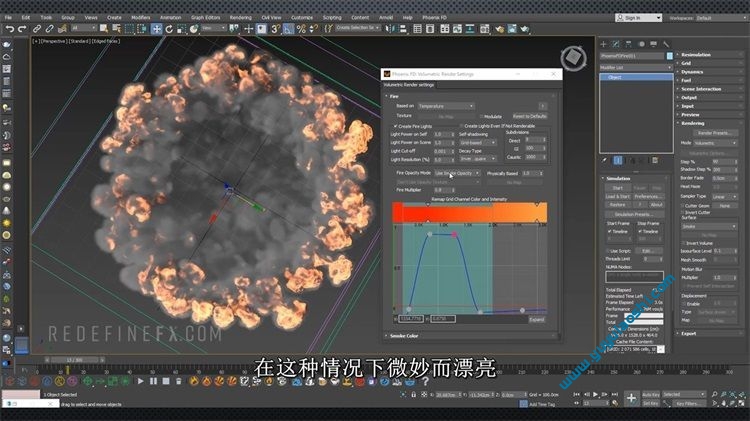Image resolution: width=750 pixels, height=421 pixels.
Task: Click the Render Presets button
Action: 715,133
